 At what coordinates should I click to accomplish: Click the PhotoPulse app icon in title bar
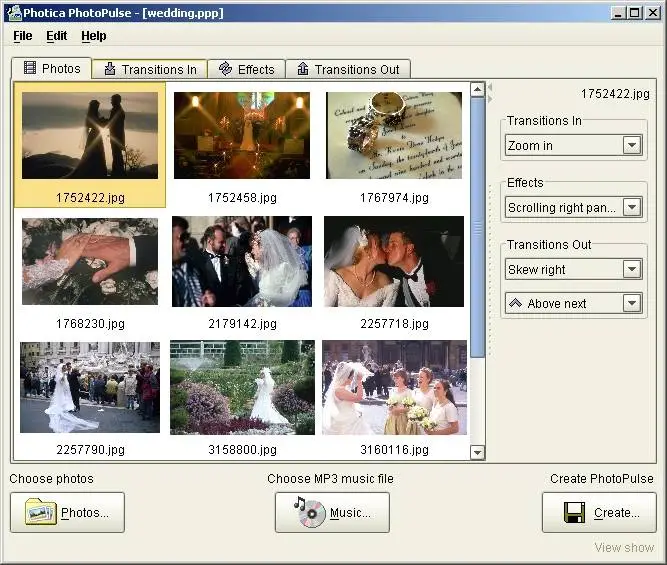tap(14, 13)
